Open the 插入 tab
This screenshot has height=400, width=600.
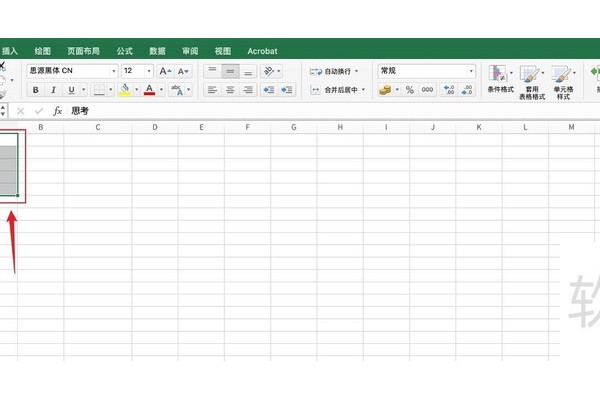point(10,51)
